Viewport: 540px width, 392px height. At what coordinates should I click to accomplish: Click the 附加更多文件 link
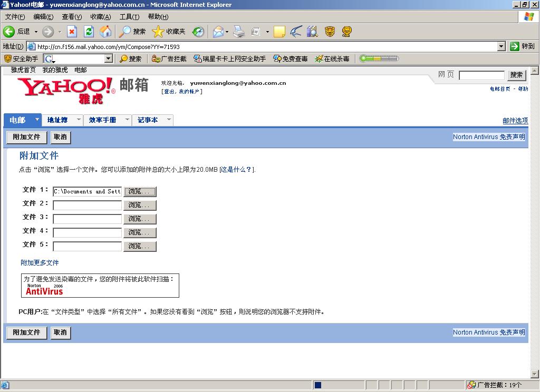pos(40,262)
